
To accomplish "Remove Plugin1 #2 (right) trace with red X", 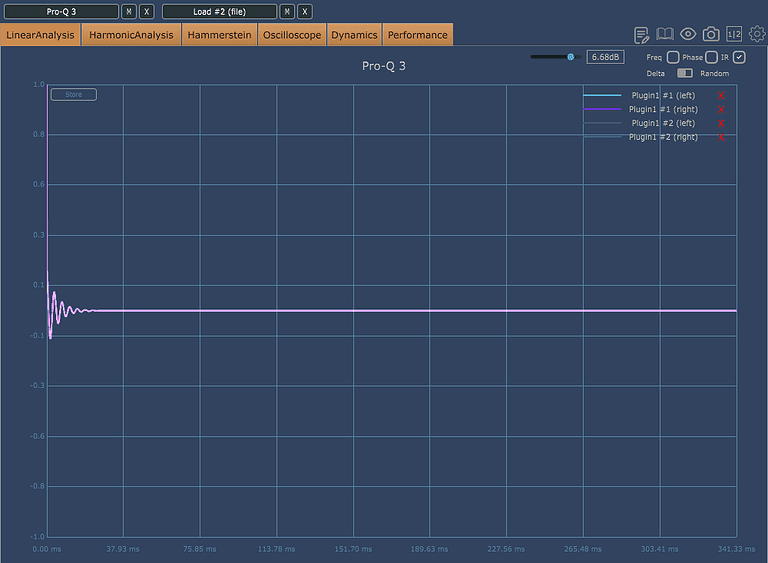I will [x=720, y=137].
